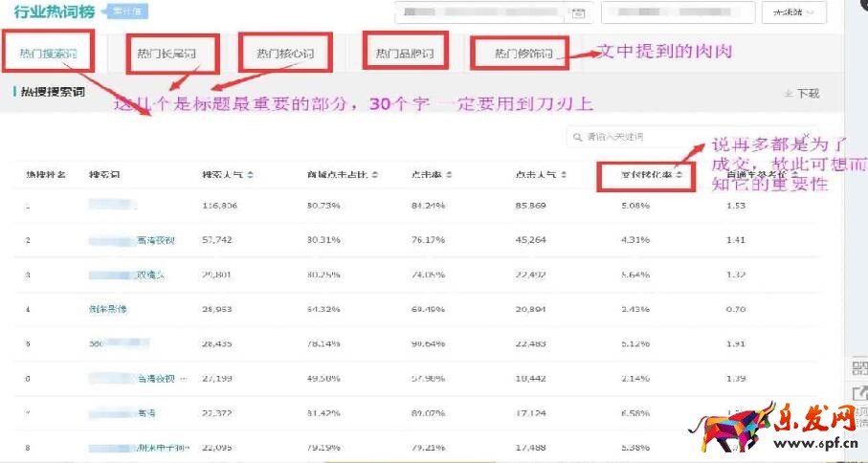Open the calendar date picker icon
The height and width of the screenshot is (463, 868).
click(x=577, y=13)
